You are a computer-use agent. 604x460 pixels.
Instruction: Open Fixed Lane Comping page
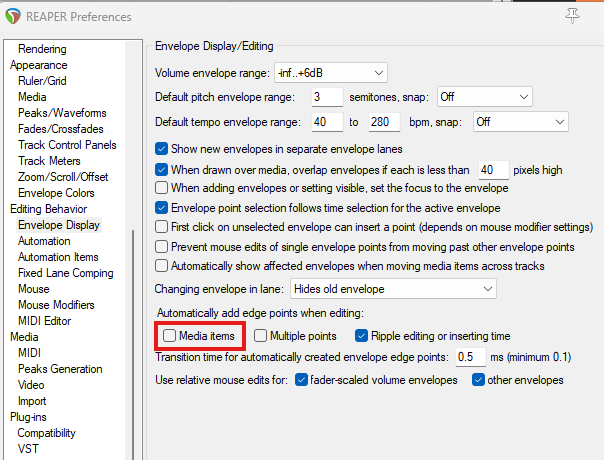66,273
